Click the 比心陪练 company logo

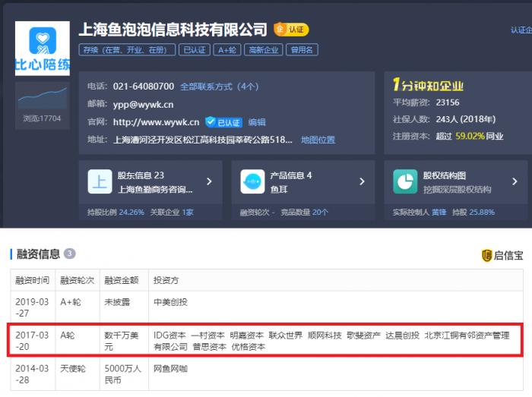[x=42, y=47]
